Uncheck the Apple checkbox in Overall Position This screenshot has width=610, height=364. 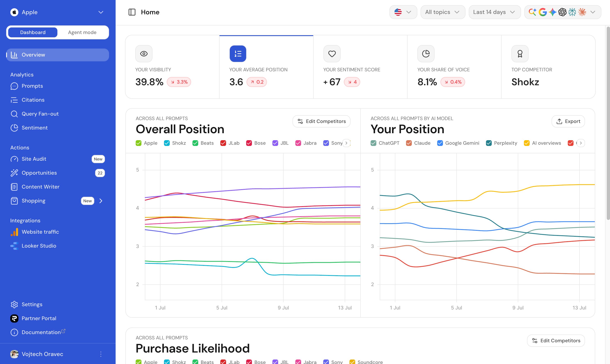point(138,143)
